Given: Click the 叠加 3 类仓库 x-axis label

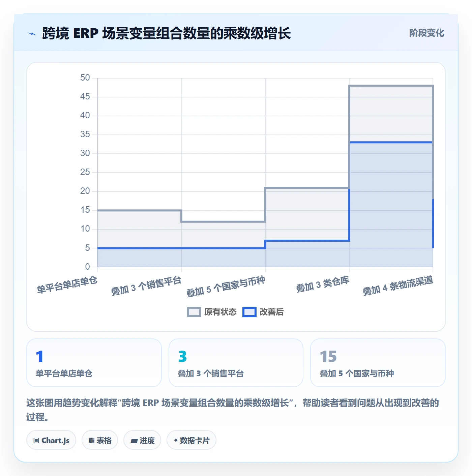Looking at the screenshot, I should 323,284.
